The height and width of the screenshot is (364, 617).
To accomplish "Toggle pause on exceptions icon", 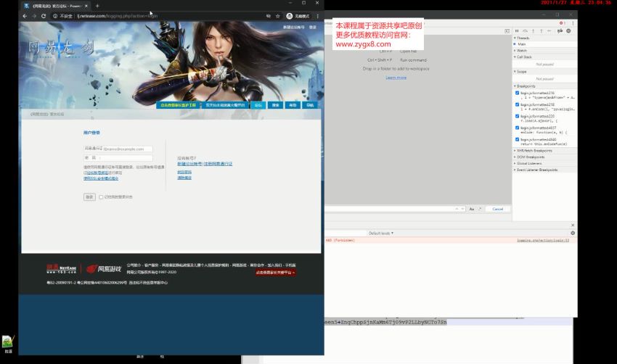I will [x=568, y=30].
